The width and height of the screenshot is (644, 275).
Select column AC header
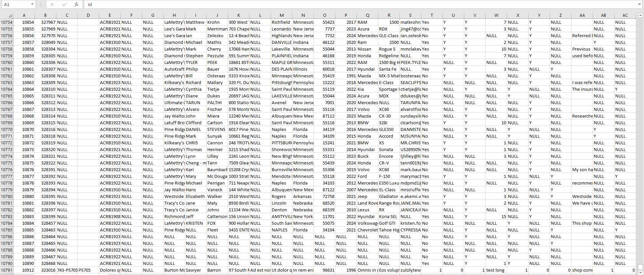click(625, 15)
